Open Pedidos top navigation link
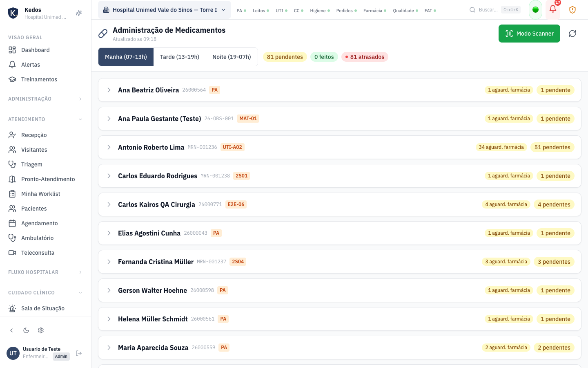 click(x=347, y=11)
